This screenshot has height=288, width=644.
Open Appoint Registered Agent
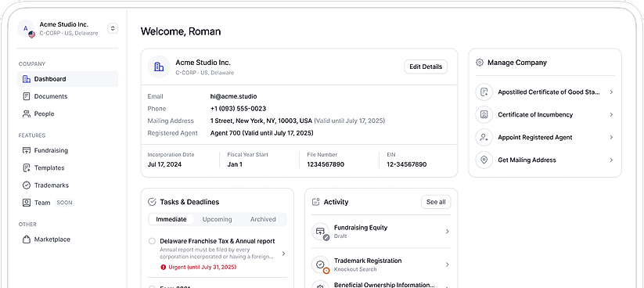pyautogui.click(x=545, y=137)
